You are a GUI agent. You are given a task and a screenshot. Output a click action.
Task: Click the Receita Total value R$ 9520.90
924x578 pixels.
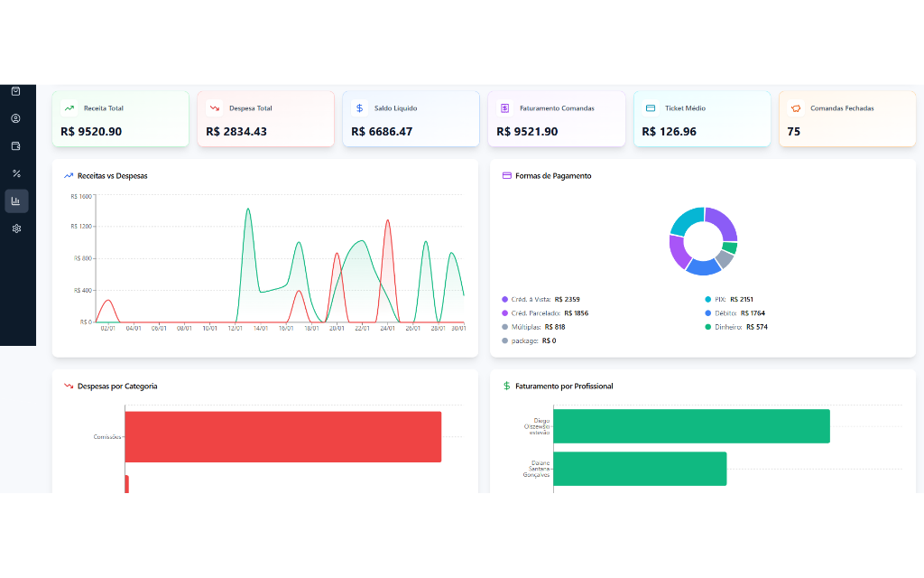(91, 132)
